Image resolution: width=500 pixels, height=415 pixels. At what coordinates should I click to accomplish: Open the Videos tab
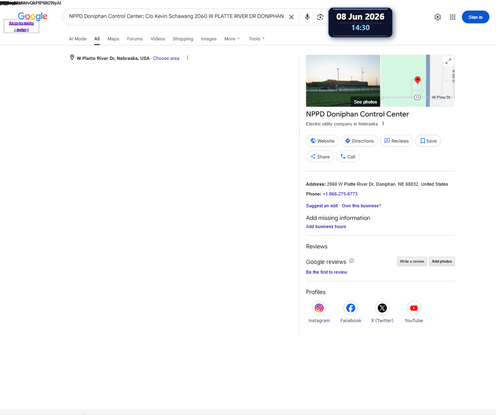point(158,39)
